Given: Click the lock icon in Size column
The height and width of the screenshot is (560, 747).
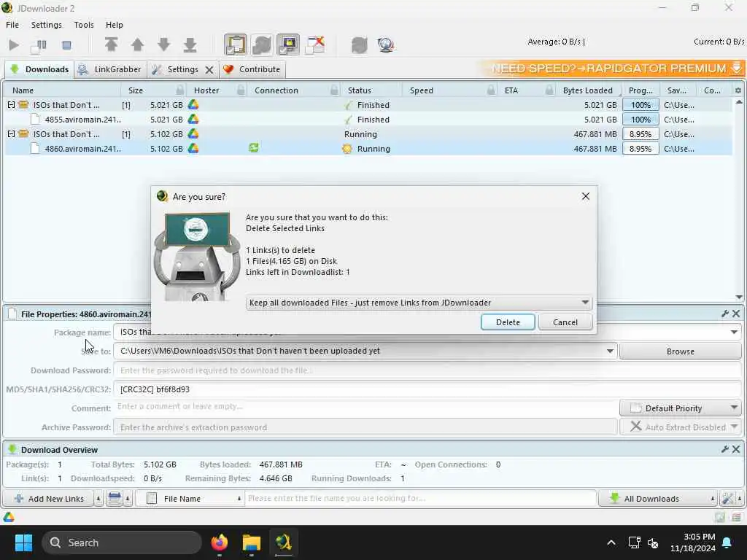Looking at the screenshot, I should click(179, 90).
